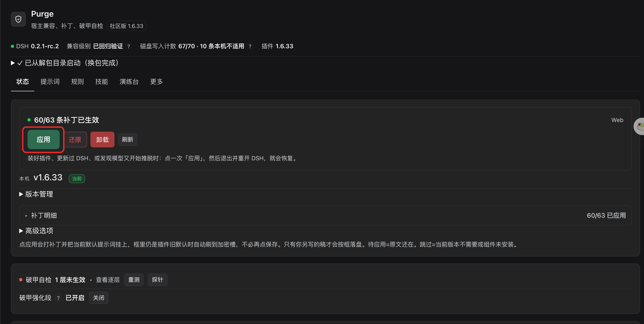
Task: Click the 60/63 已应用 count
Action: point(606,215)
